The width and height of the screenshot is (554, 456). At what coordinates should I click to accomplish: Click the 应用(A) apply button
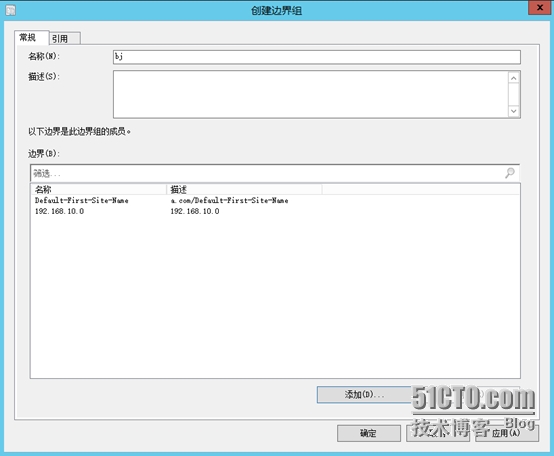point(507,433)
